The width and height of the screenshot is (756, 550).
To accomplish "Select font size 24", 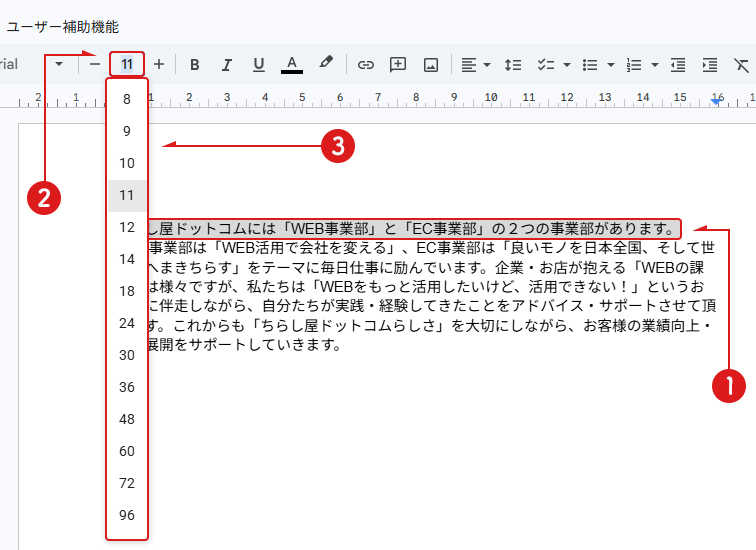I will coord(127,323).
